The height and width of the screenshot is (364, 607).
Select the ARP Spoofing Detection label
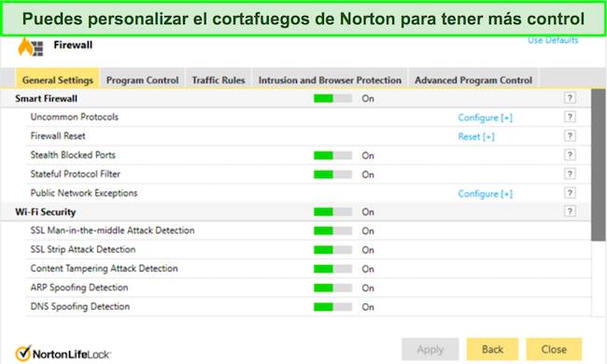tap(79, 287)
